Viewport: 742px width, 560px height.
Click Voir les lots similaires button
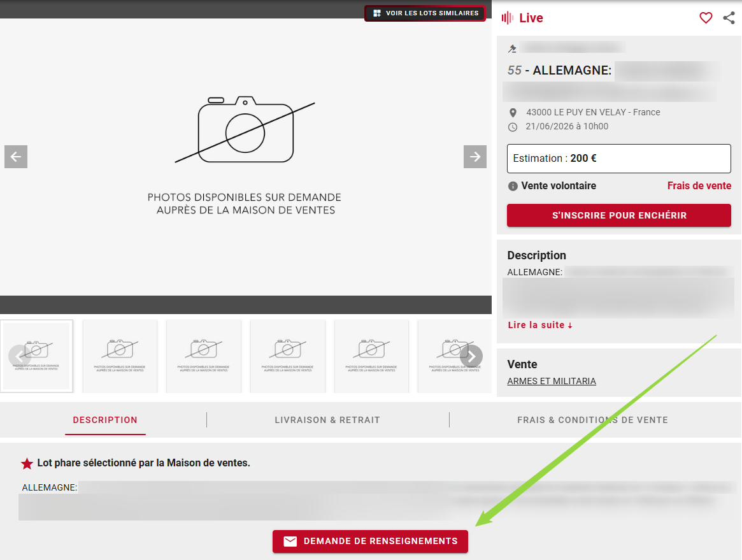point(425,13)
